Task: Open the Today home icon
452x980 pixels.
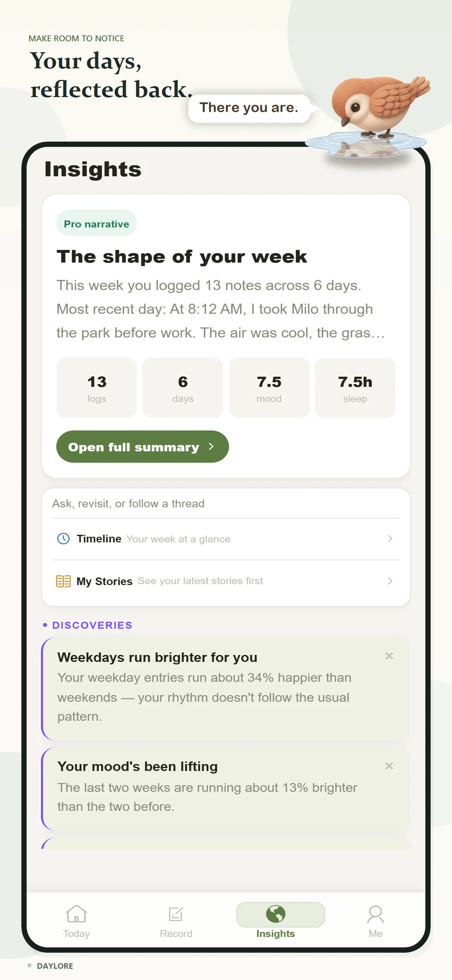Action: tap(76, 913)
